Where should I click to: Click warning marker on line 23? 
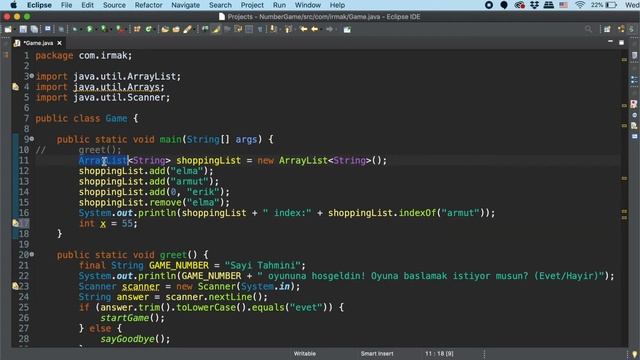(x=16, y=286)
